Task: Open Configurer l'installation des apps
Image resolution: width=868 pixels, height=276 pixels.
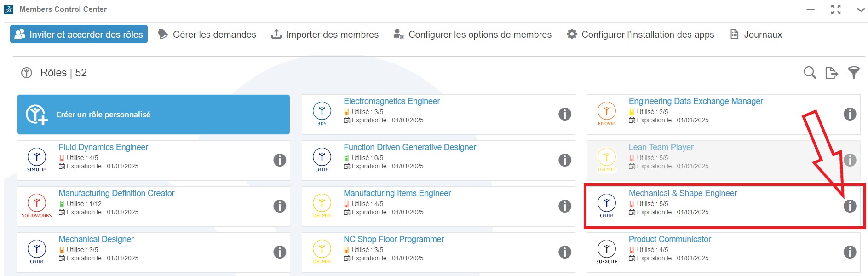Action: pyautogui.click(x=640, y=34)
